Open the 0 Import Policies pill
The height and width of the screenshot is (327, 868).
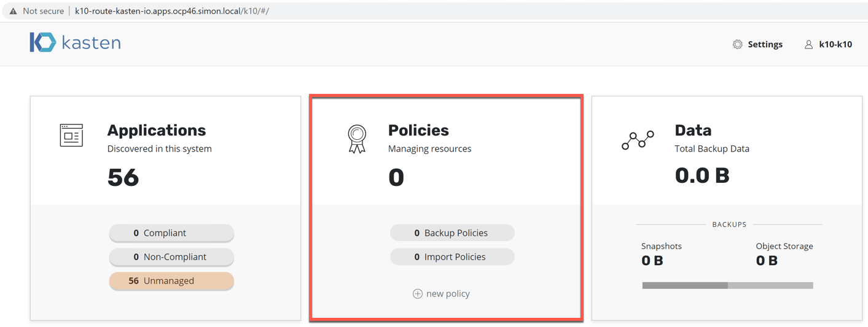point(452,257)
